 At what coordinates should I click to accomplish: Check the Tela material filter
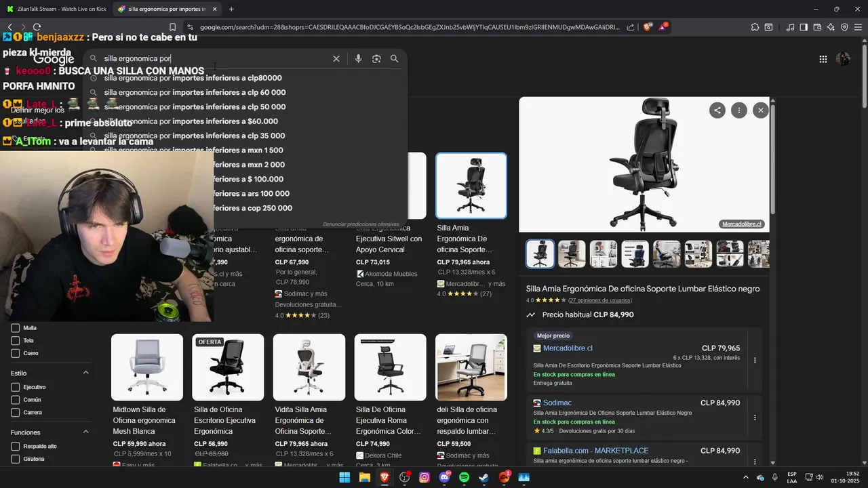point(15,340)
